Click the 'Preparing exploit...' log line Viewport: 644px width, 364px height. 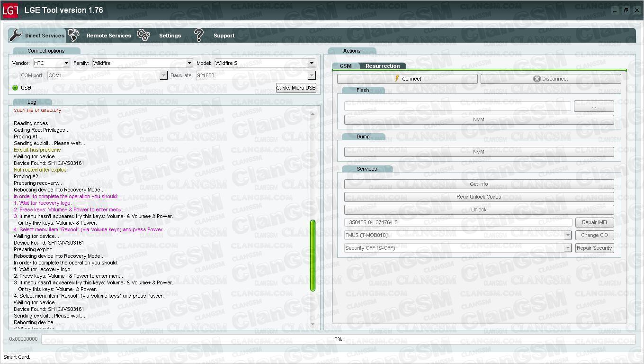pyautogui.click(x=35, y=249)
